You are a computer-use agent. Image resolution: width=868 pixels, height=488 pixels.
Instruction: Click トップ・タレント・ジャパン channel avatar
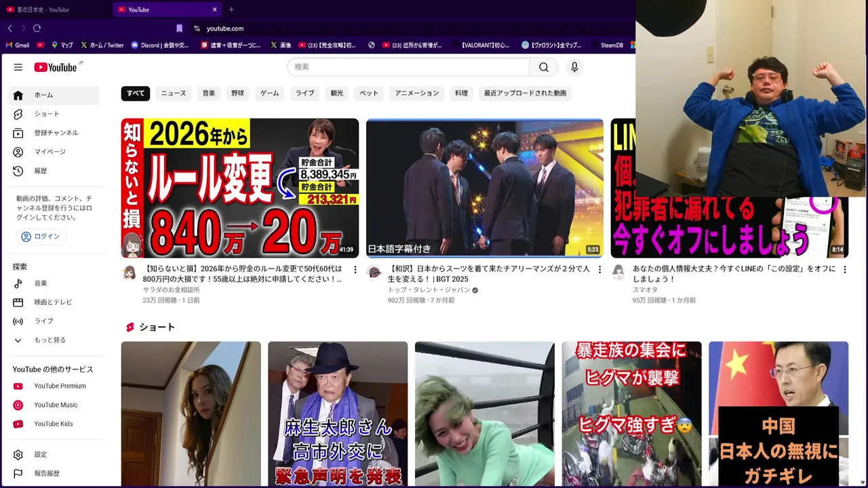coord(374,272)
